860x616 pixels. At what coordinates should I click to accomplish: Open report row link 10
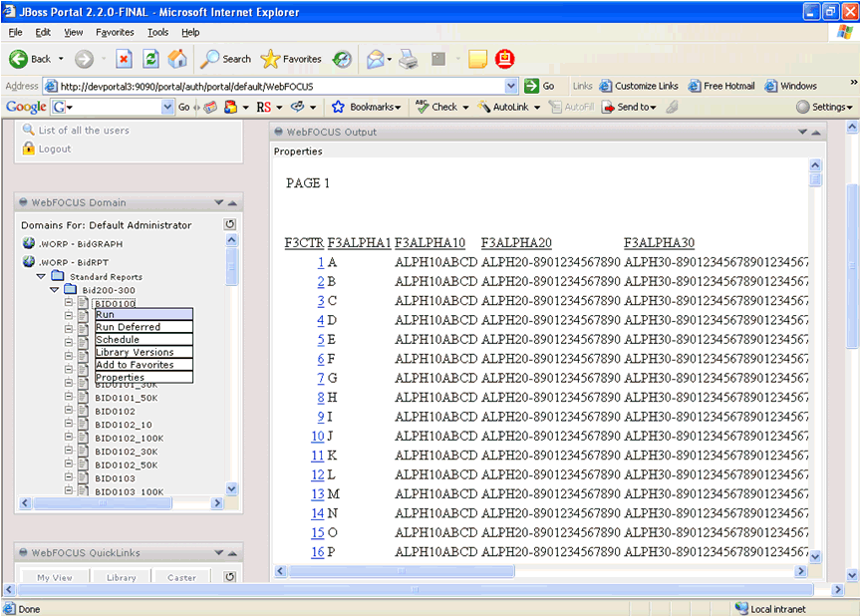pyautogui.click(x=318, y=436)
